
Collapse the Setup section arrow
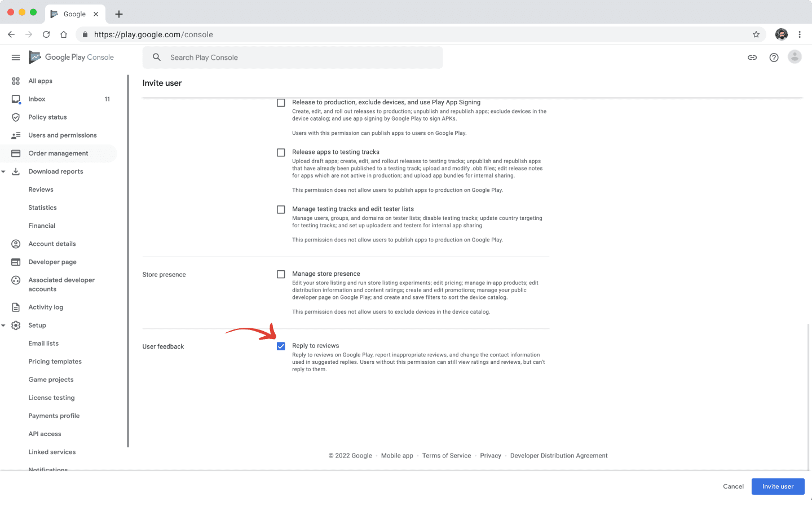[x=3, y=325]
